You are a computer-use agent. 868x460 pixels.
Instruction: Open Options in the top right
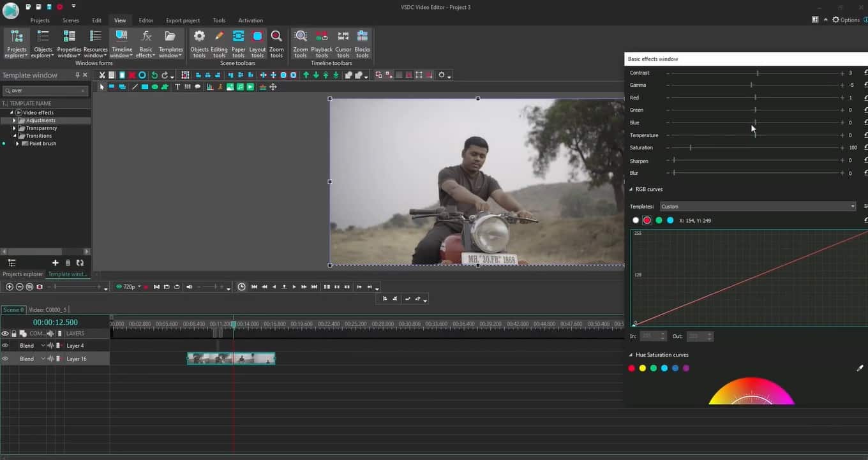(846, 20)
